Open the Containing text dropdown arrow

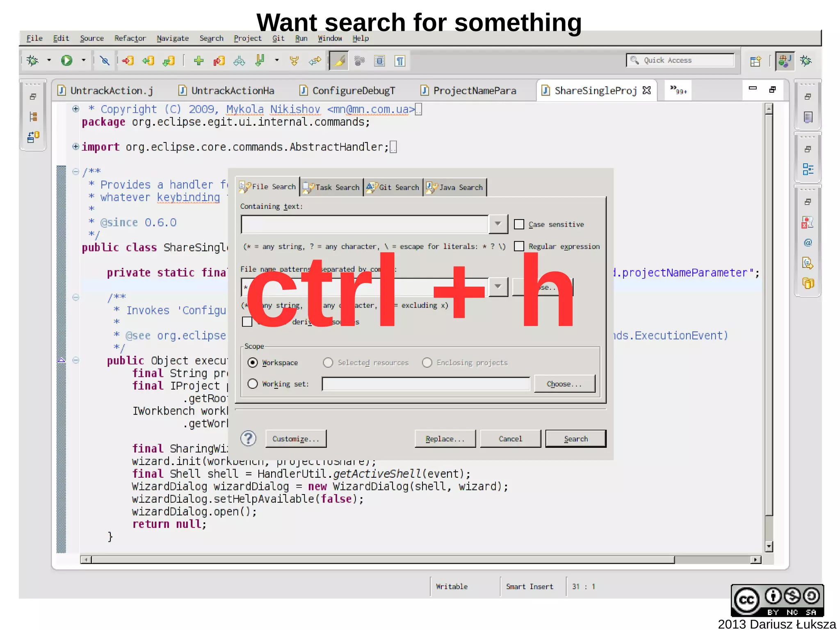(498, 224)
